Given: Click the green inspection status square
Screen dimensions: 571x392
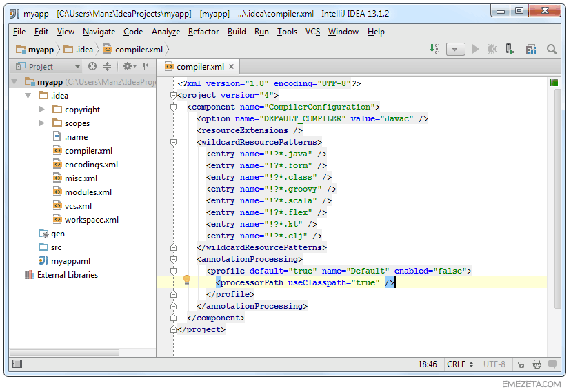Looking at the screenshot, I should click(x=554, y=83).
